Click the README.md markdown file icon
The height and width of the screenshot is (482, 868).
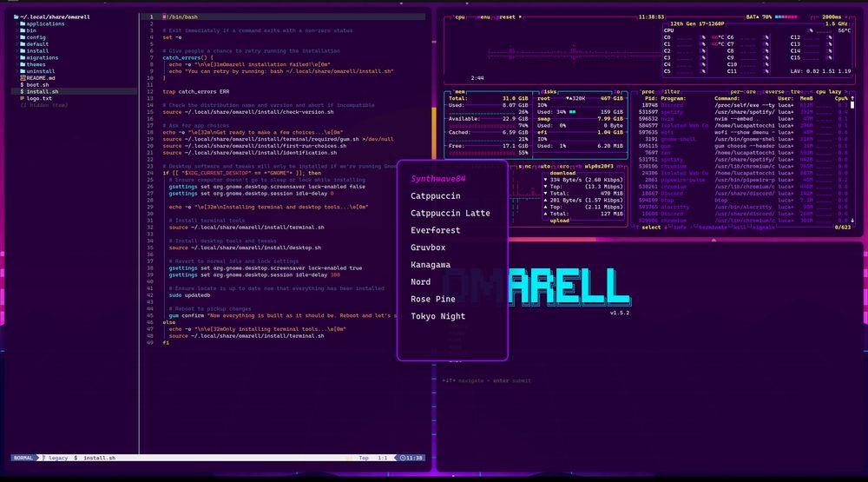(x=23, y=78)
